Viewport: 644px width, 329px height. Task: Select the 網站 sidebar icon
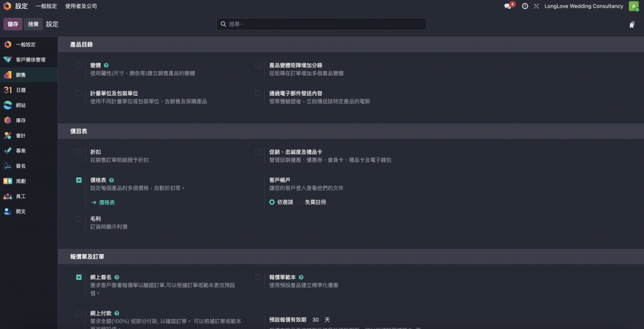[x=8, y=105]
